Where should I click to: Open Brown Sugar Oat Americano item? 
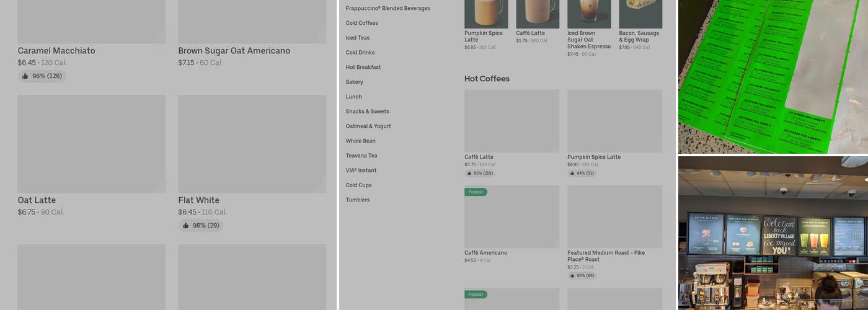coord(234,51)
